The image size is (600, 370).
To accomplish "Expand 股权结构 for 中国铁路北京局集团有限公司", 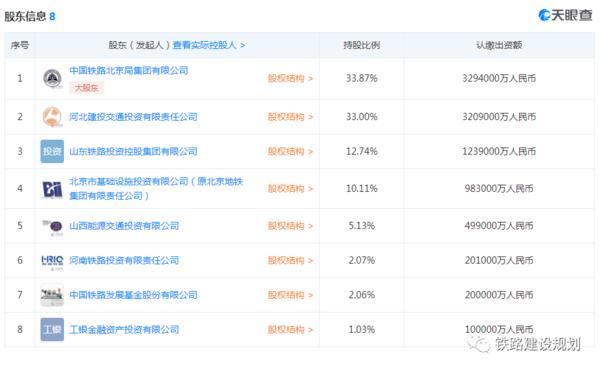I will (x=290, y=78).
